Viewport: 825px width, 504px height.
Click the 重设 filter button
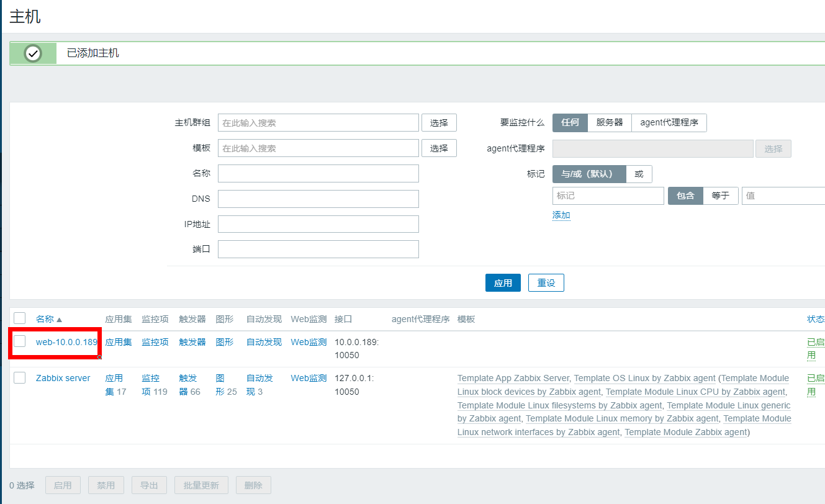click(546, 283)
